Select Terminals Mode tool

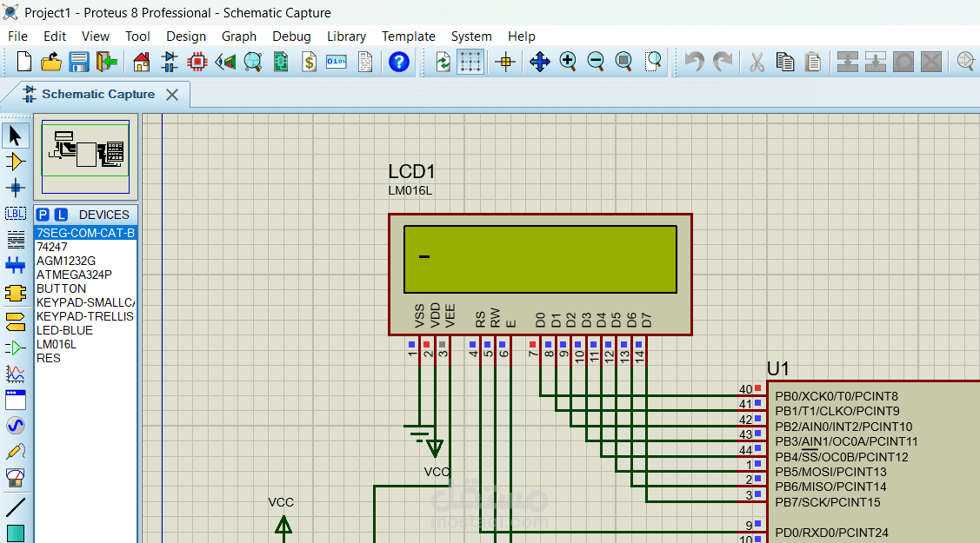pyautogui.click(x=15, y=321)
